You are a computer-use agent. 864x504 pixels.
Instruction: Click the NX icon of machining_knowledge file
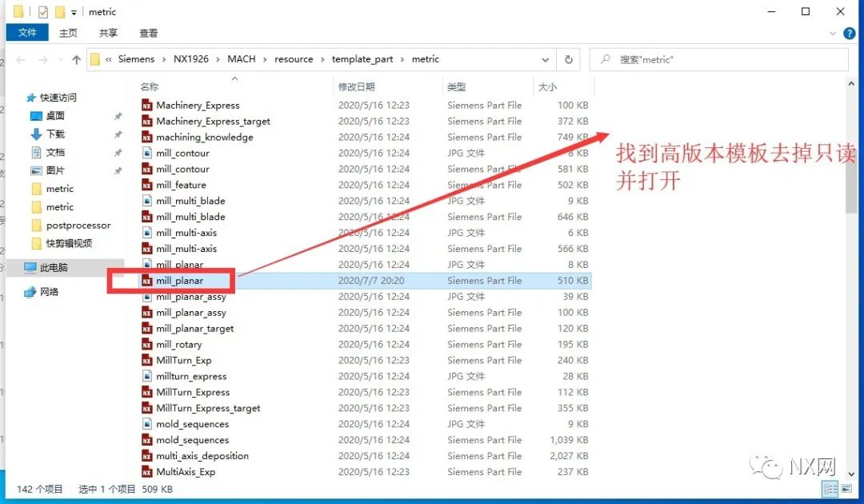point(146,137)
